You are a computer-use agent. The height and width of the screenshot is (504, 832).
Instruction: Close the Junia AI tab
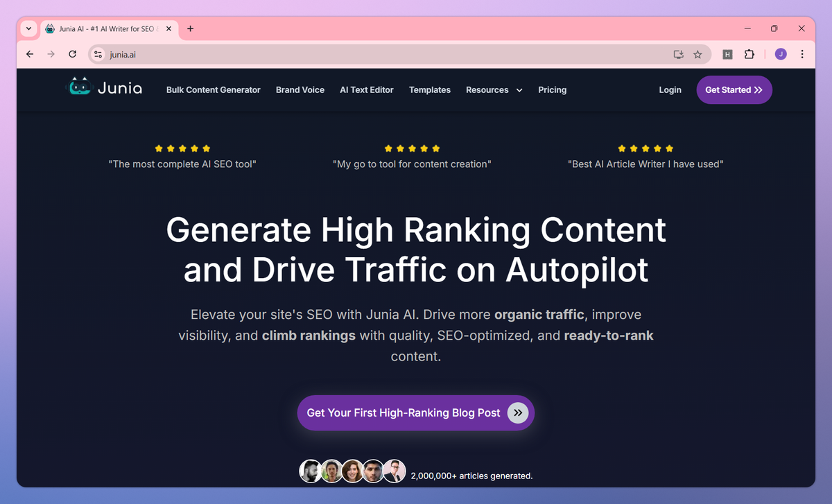pyautogui.click(x=169, y=29)
